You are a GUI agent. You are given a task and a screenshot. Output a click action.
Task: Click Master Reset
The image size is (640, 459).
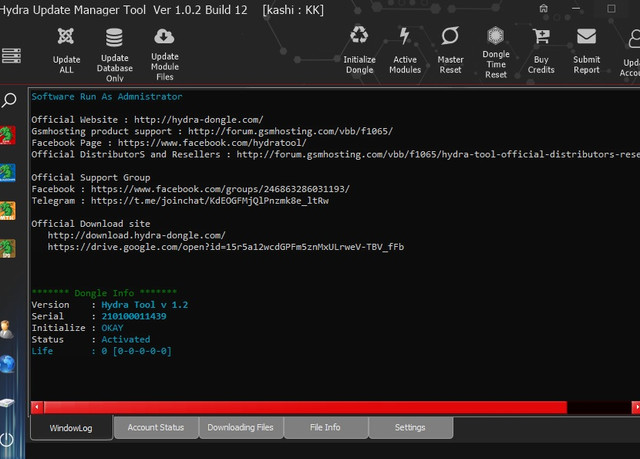[450, 51]
